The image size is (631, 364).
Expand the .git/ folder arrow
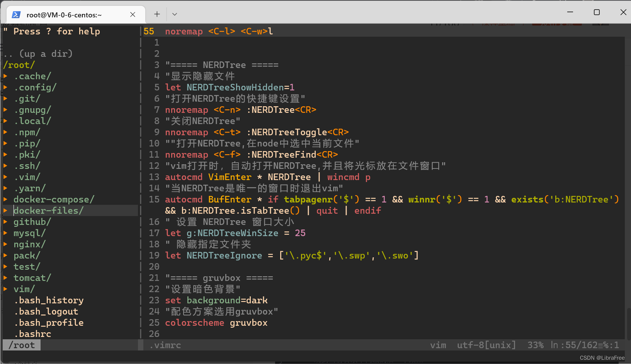[5, 99]
